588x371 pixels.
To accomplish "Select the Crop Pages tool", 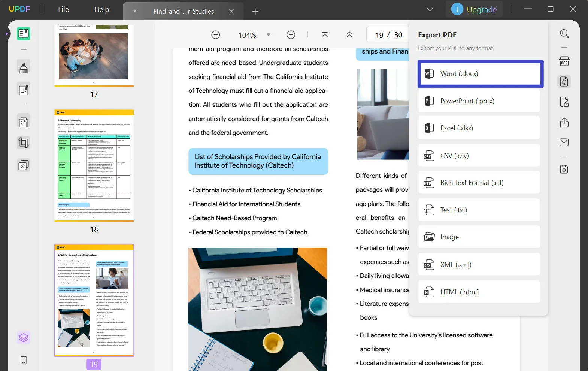I will [24, 143].
